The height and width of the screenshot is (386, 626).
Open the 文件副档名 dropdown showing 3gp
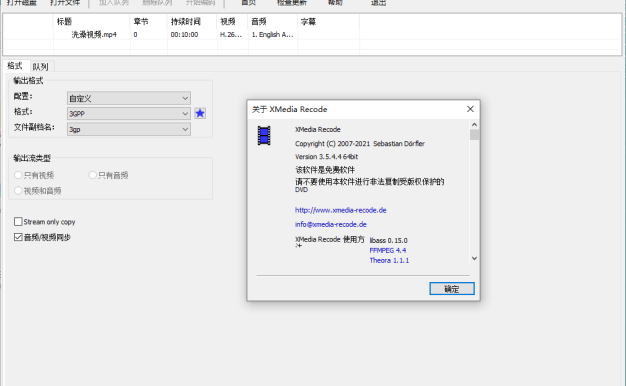point(129,129)
